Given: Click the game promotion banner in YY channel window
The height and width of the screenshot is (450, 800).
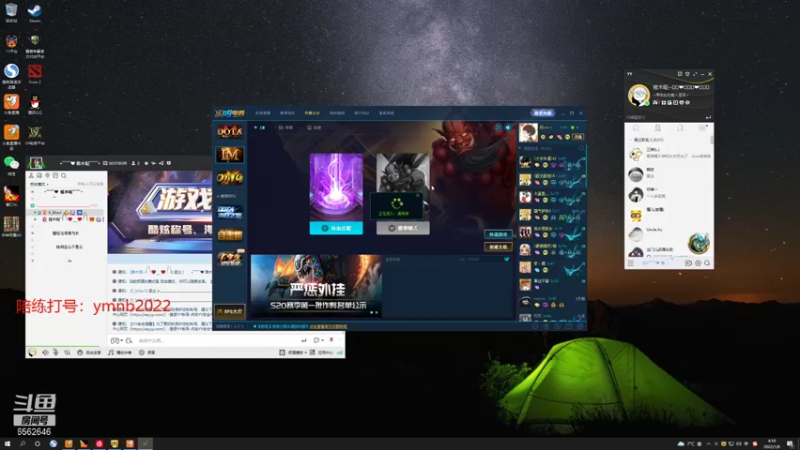Looking at the screenshot, I should 160,212.
